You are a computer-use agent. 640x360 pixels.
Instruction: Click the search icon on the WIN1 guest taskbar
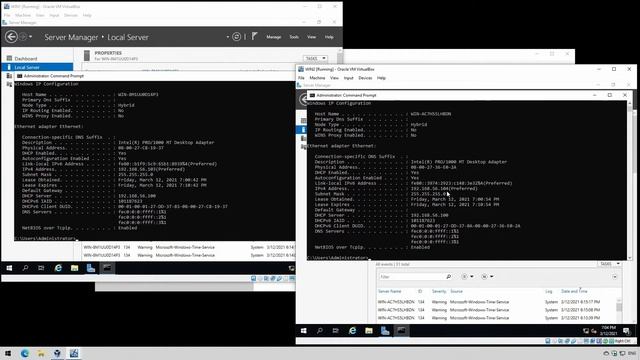(x=25, y=268)
